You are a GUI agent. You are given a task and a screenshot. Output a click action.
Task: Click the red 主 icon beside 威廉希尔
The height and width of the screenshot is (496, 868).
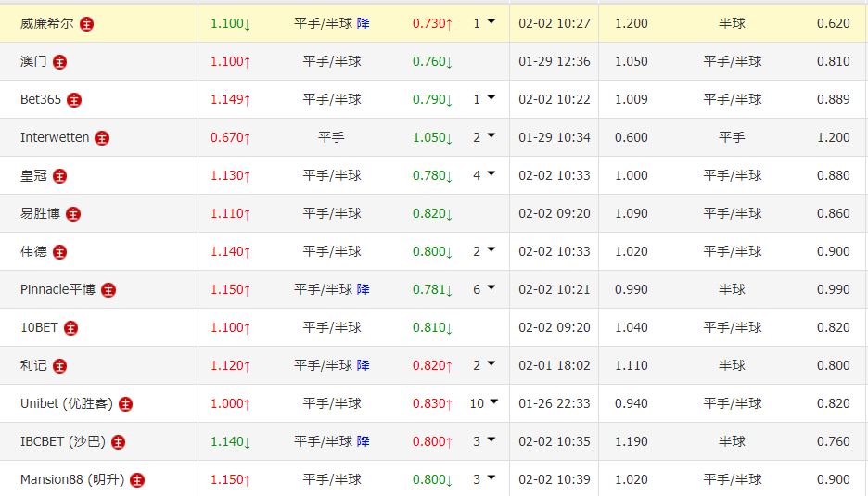86,23
